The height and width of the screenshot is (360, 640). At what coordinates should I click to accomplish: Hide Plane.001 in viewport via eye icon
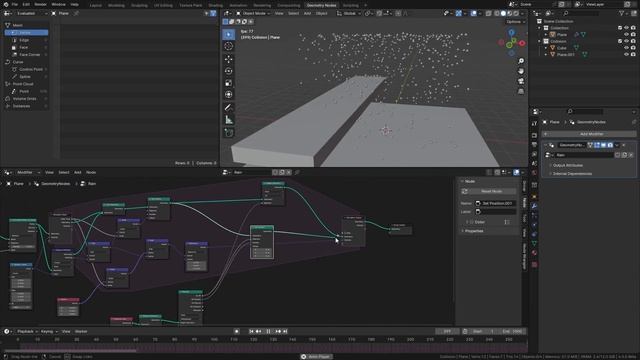coord(626,54)
